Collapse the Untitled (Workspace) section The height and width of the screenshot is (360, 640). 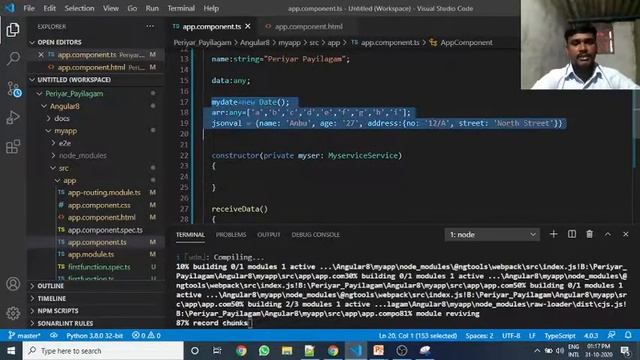click(x=33, y=80)
